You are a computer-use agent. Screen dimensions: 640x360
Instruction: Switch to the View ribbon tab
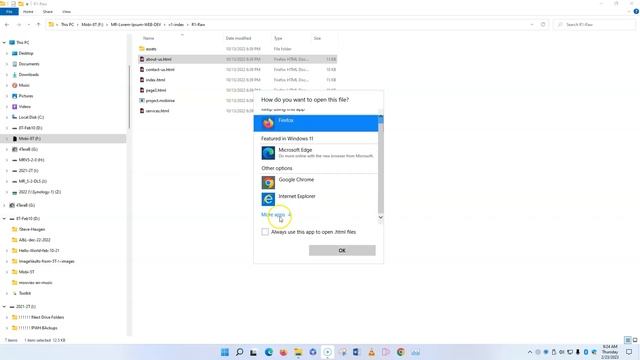coord(67,11)
